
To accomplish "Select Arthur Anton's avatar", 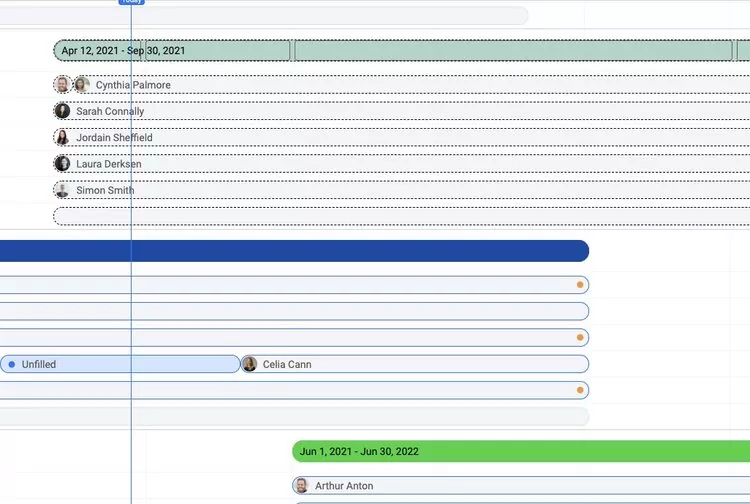I will pos(301,486).
